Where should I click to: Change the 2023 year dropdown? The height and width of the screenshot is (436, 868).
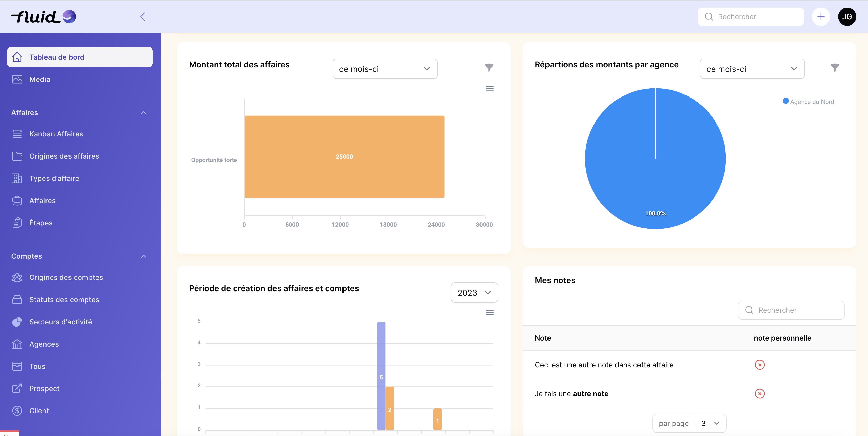(x=474, y=293)
